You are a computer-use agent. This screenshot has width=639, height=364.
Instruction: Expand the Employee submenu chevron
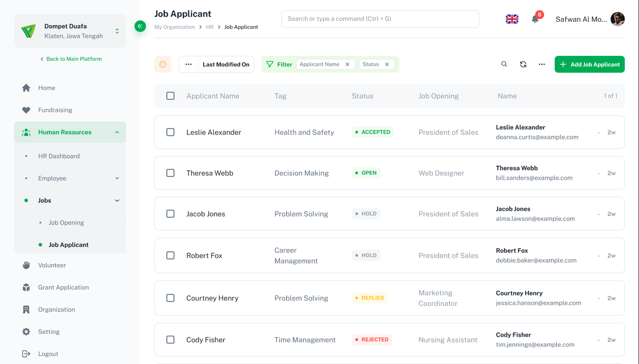(117, 178)
